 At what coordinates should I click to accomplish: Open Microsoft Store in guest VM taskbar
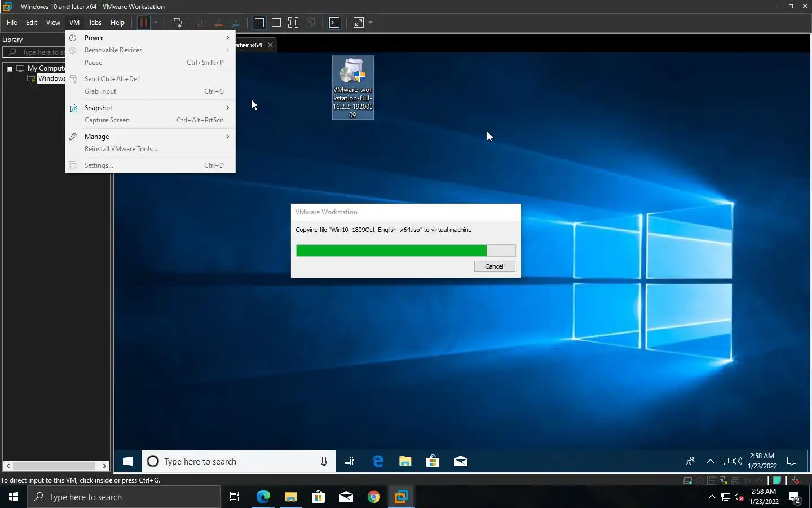click(x=433, y=462)
